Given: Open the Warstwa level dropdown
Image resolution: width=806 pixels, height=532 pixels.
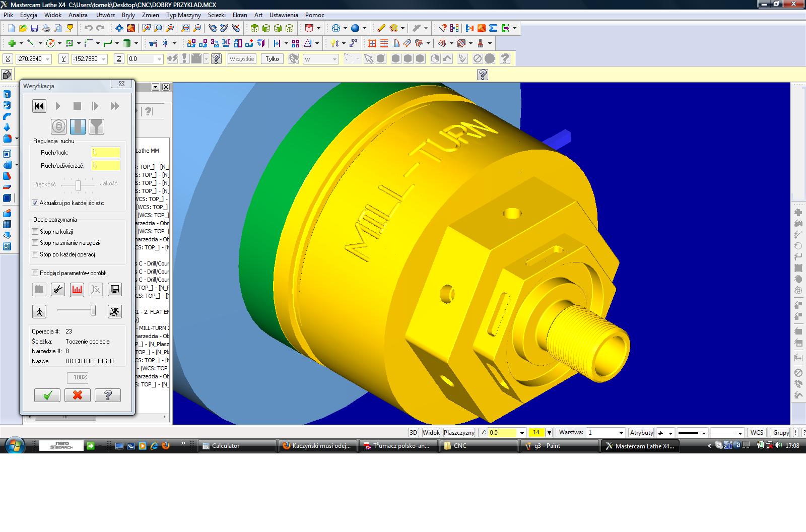Looking at the screenshot, I should pyautogui.click(x=621, y=433).
